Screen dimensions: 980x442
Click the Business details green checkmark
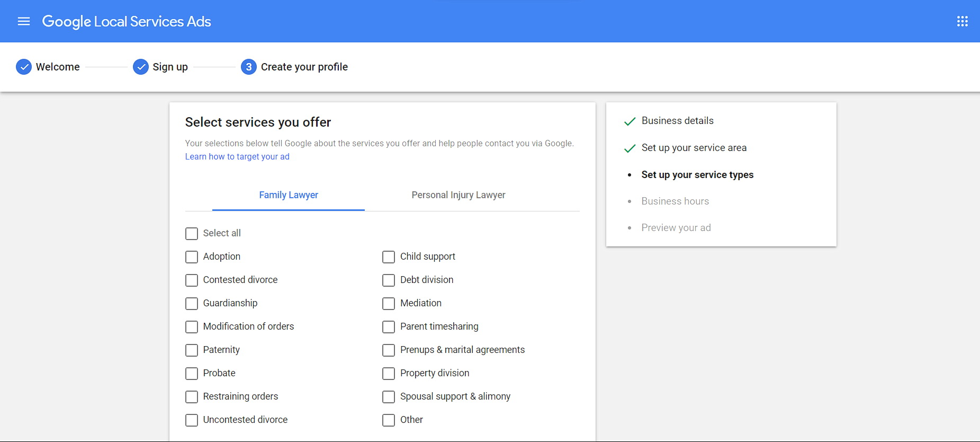tap(630, 121)
